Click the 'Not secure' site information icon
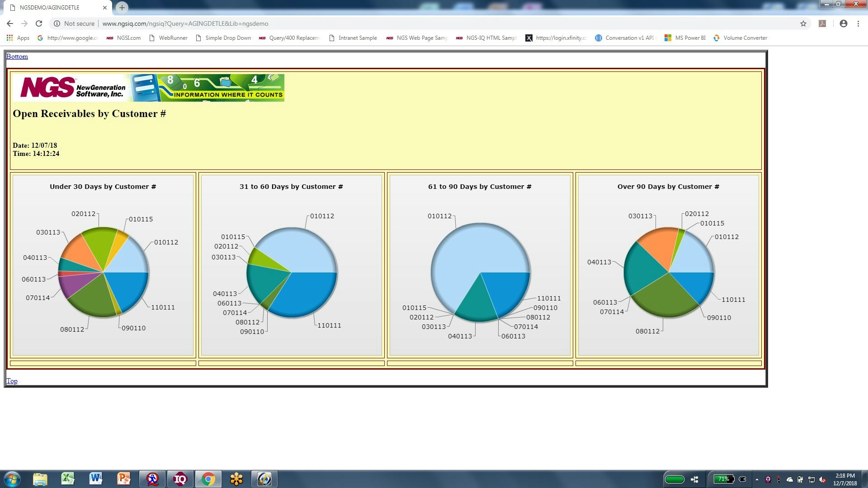The height and width of the screenshot is (488, 868). point(58,23)
